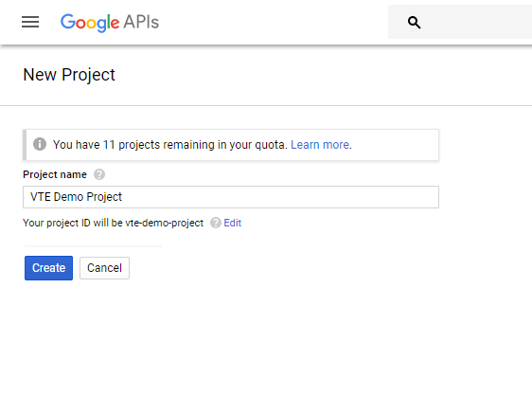
Task: Click the APIs word in header
Action: tap(141, 22)
